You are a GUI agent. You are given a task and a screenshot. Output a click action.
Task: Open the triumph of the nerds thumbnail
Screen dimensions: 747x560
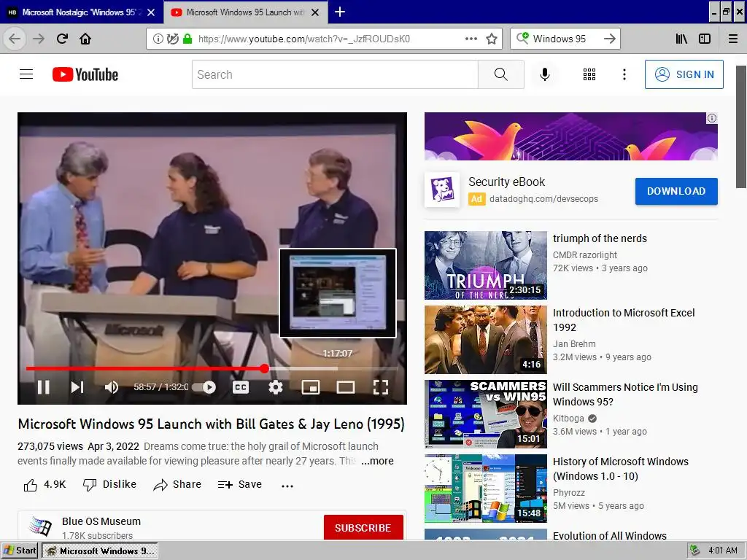485,265
